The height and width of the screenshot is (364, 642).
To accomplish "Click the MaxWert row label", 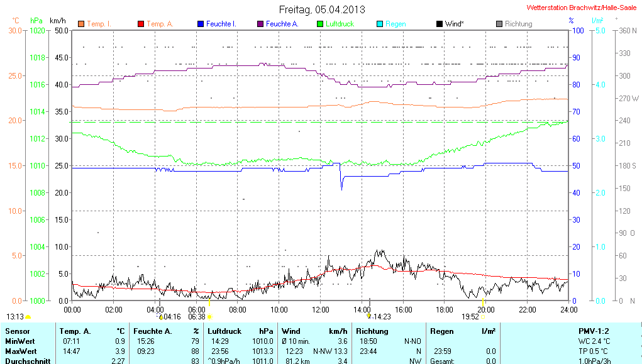I will coord(21,351).
